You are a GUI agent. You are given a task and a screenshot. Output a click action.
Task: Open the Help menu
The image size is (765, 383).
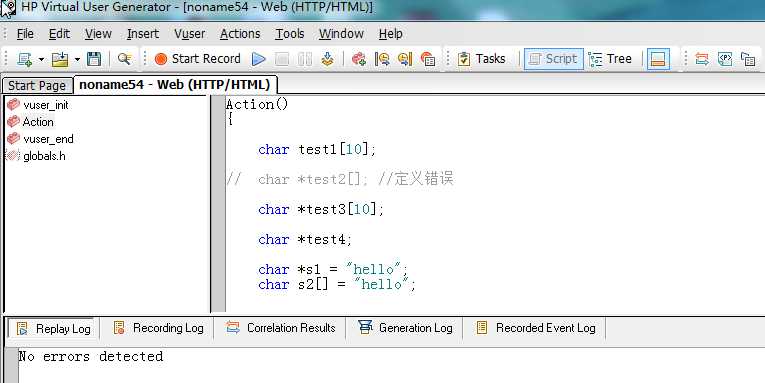click(390, 34)
